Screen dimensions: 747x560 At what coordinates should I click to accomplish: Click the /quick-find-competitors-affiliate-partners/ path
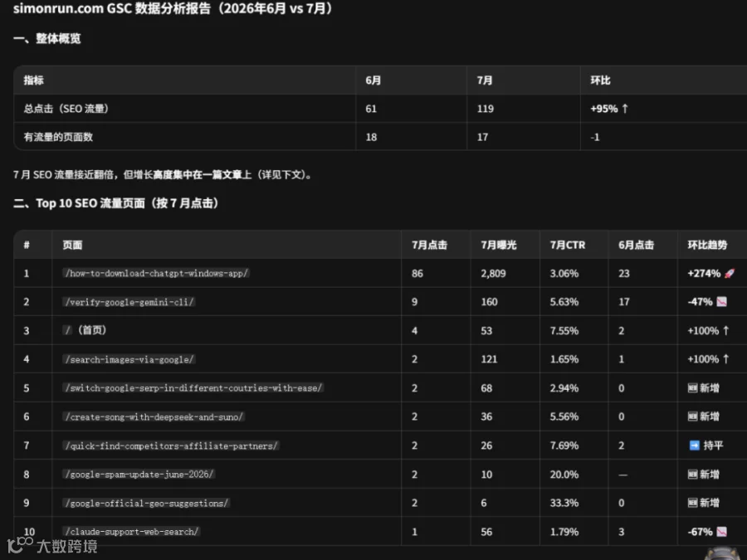(171, 446)
